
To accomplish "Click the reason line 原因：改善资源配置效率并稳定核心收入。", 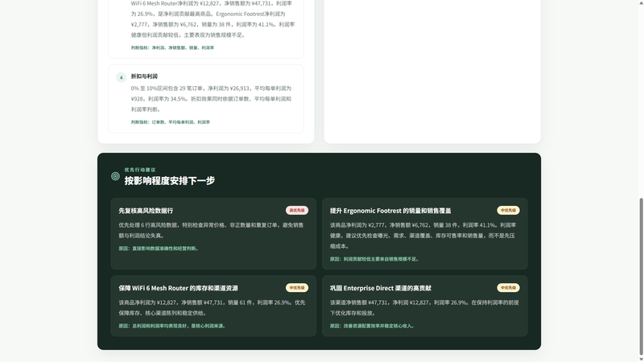I will click(373, 326).
